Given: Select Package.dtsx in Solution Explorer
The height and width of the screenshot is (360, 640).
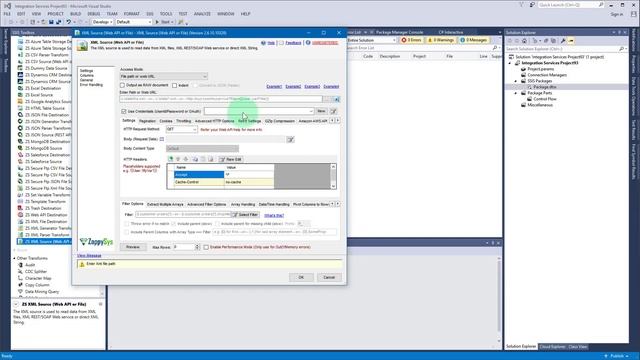Looking at the screenshot, I should pos(544,87).
